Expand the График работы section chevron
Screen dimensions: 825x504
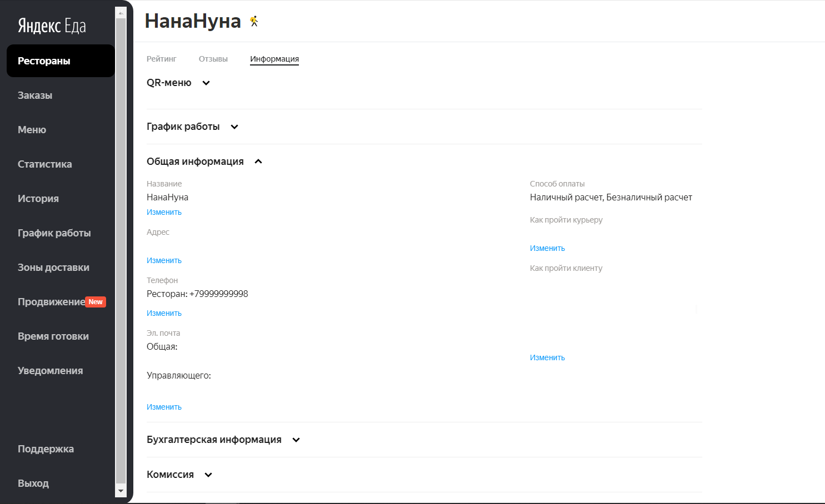tap(234, 127)
